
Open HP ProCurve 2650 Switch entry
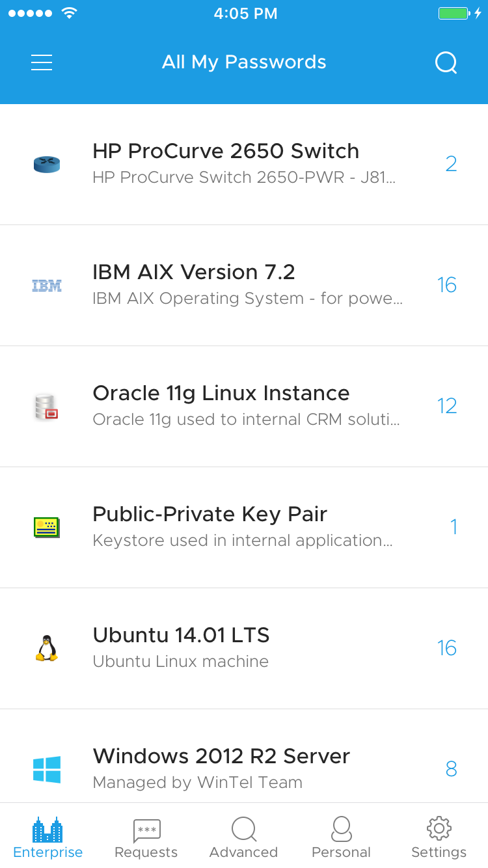[x=226, y=151]
